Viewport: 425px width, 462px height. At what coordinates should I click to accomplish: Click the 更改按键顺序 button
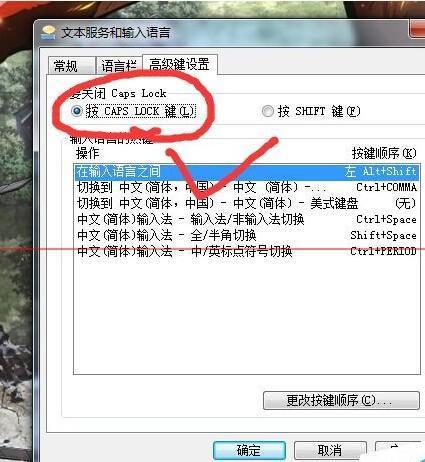341,400
